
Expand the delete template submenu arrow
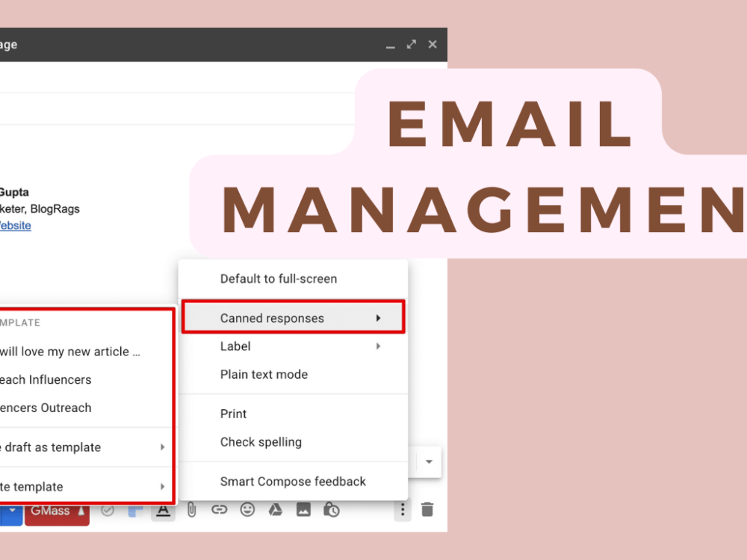tap(162, 487)
